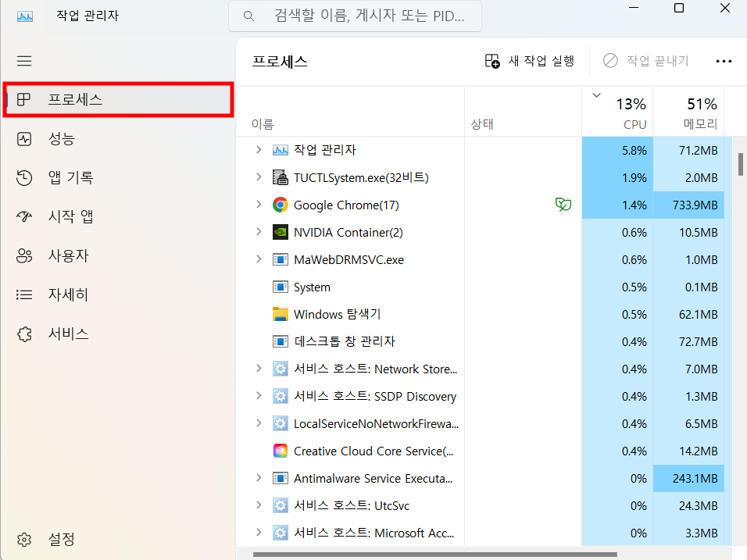Switch to the 성능 tab
The height and width of the screenshot is (560, 747).
pyautogui.click(x=118, y=139)
